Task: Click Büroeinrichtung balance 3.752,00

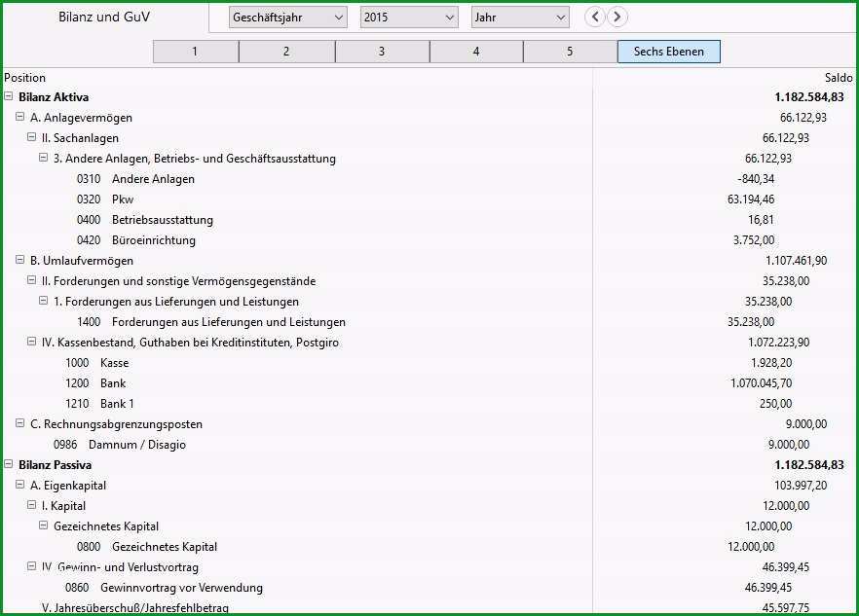Action: point(754,240)
